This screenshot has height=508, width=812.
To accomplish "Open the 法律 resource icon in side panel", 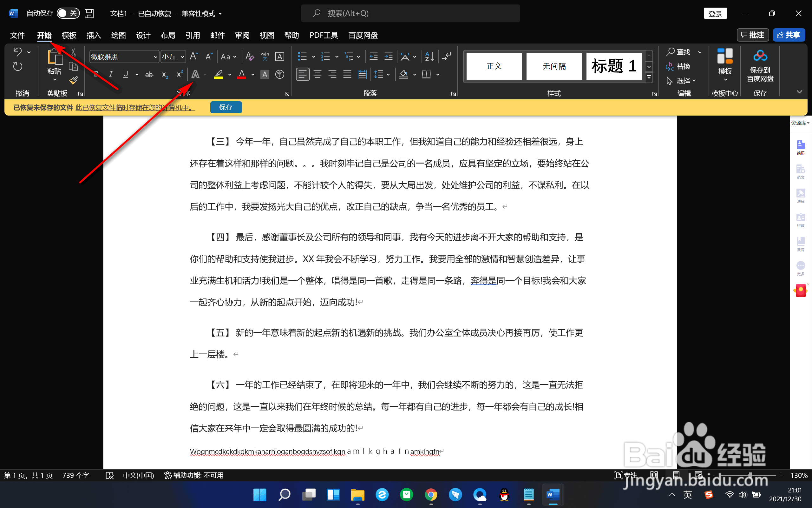I will coord(801,196).
